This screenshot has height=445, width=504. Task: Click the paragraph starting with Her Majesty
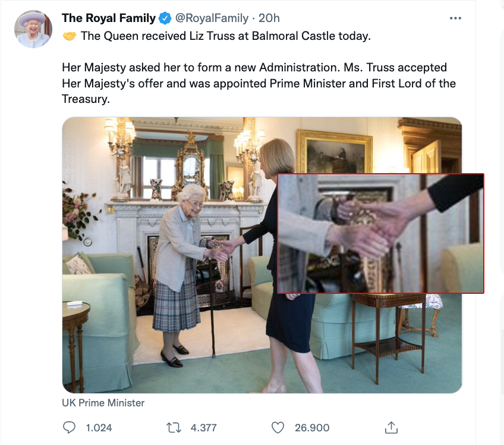click(x=259, y=83)
